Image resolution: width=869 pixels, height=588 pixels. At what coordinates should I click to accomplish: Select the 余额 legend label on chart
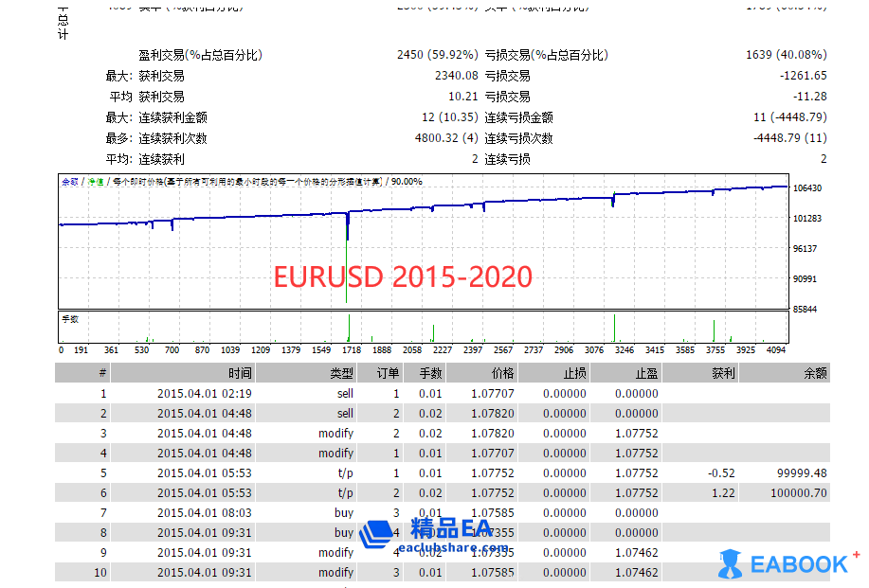click(x=69, y=181)
